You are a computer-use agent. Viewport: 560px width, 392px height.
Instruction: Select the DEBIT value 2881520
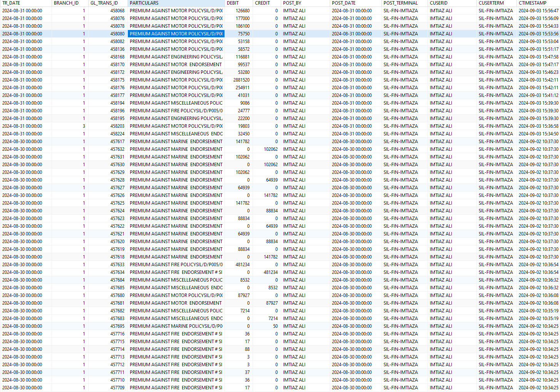241,80
